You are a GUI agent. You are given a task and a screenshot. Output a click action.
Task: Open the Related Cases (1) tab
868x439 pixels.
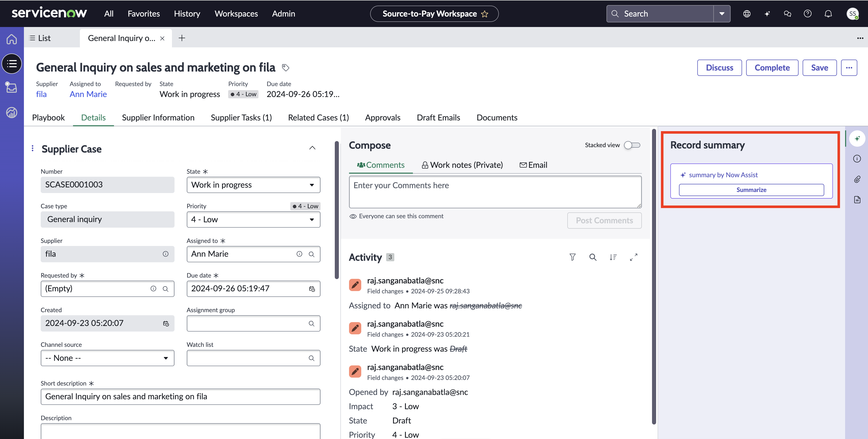(319, 118)
